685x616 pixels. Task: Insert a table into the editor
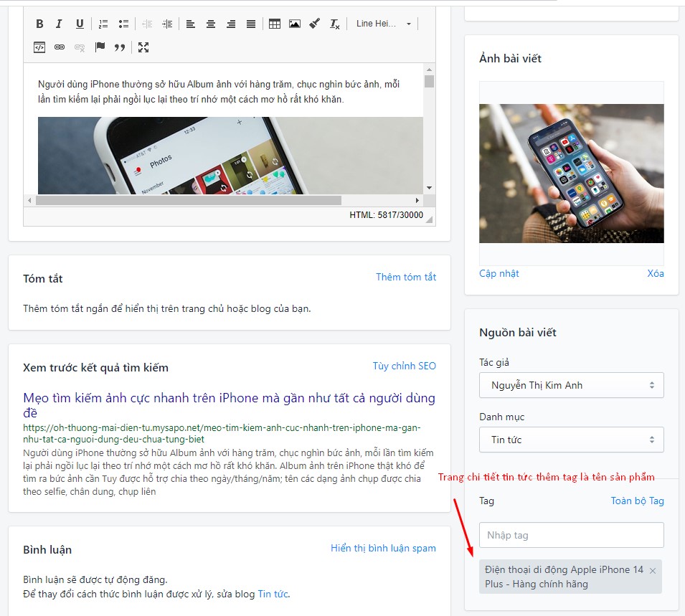(x=275, y=24)
